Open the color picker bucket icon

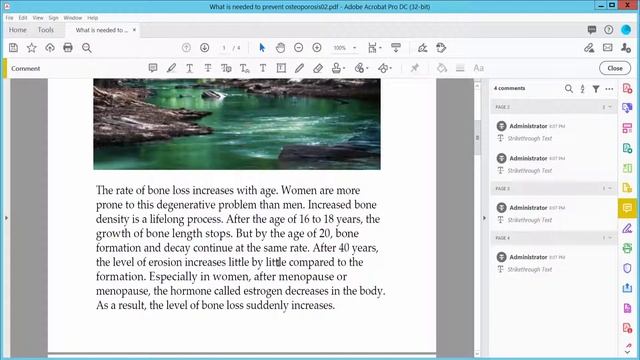coord(442,68)
